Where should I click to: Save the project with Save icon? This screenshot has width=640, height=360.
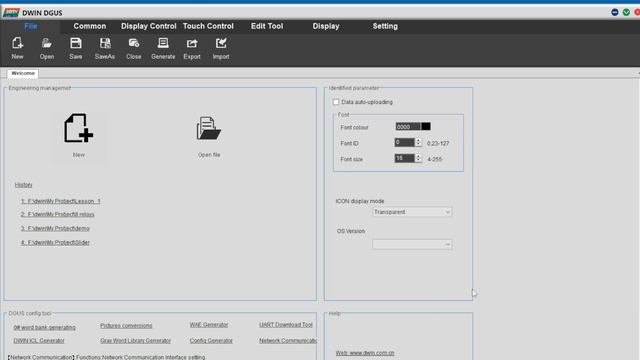tap(76, 48)
